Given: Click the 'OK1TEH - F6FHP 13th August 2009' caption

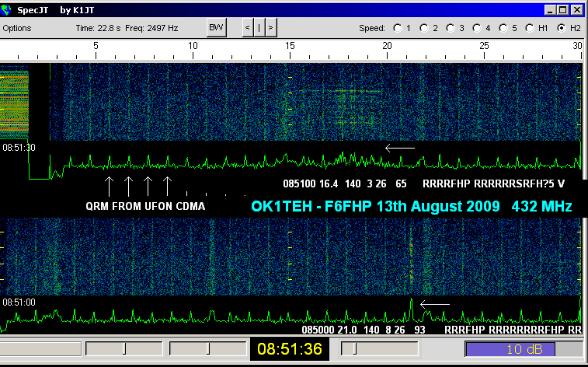Looking at the screenshot, I should pos(375,206).
